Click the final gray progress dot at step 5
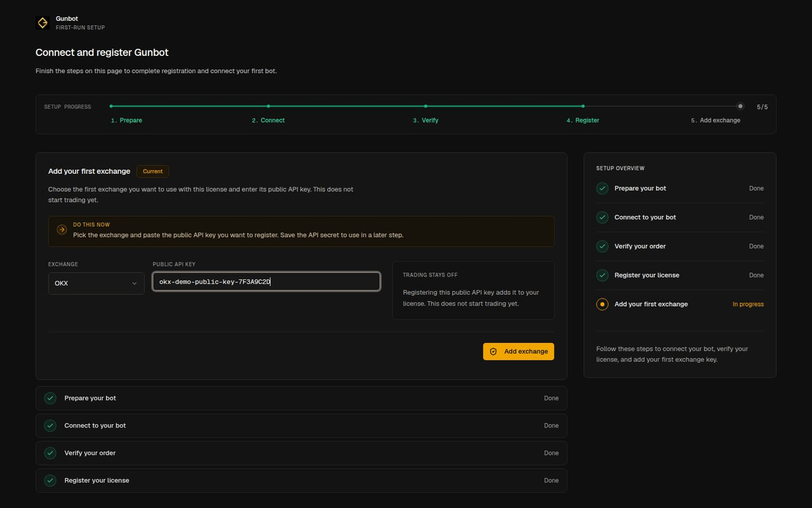The width and height of the screenshot is (812, 508). click(x=740, y=106)
